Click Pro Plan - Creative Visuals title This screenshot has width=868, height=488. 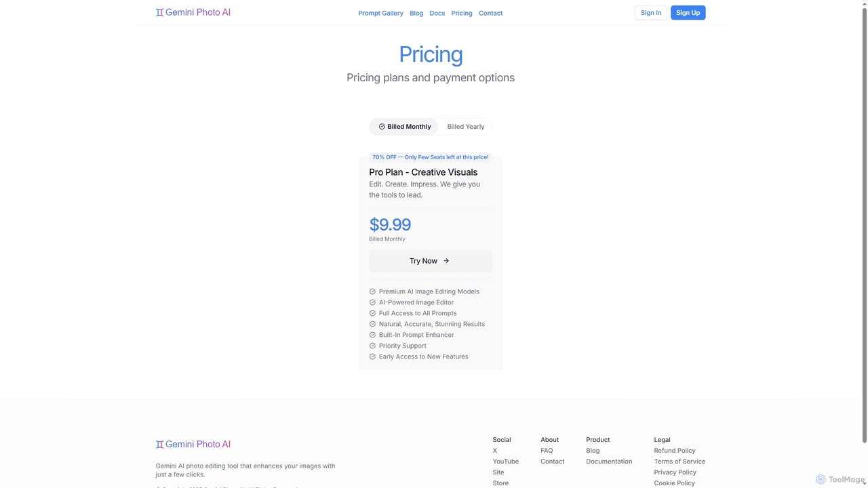tap(423, 172)
